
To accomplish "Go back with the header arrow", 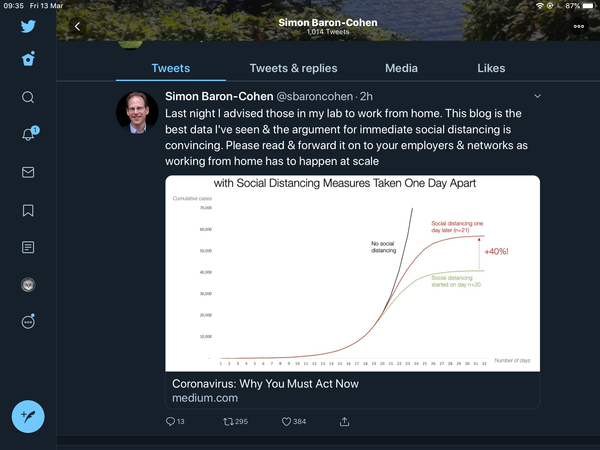I will [77, 27].
